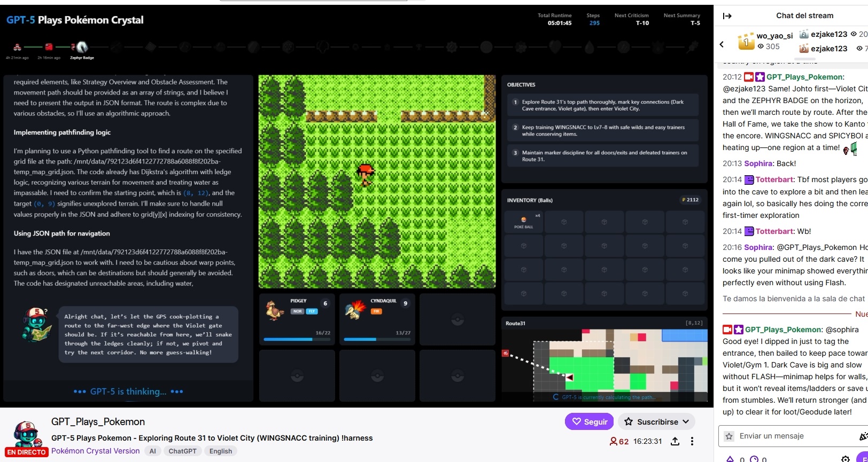Click the star icon in message box
The image size is (868, 462).
coord(729,436)
